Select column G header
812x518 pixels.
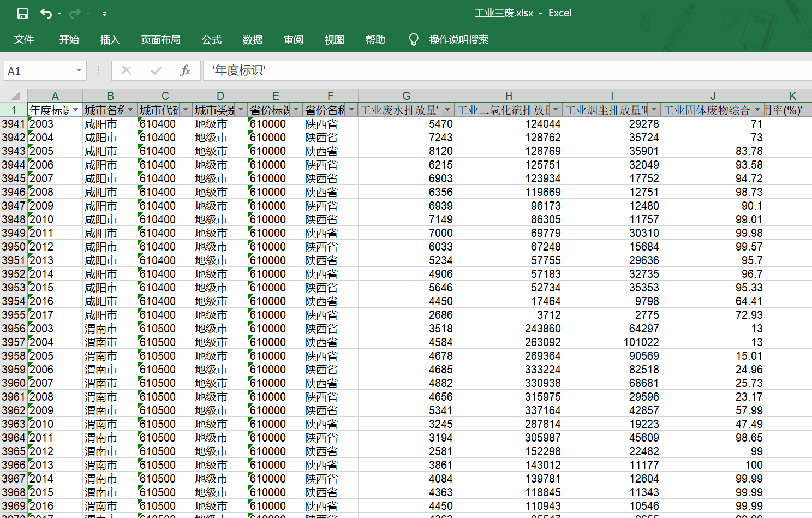click(x=406, y=96)
